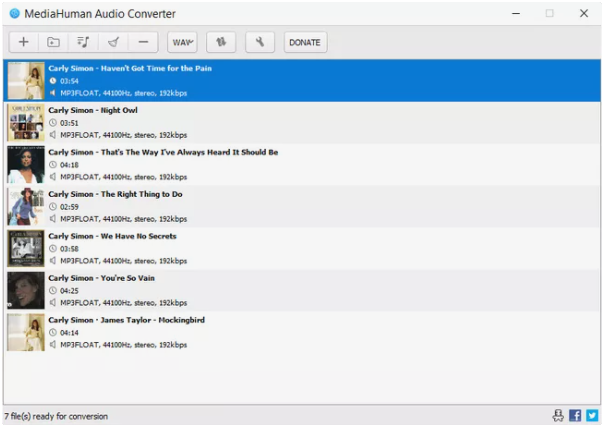Screen dimensions: 605x428
Task: Click the clock icon in the You're So Vain row
Action: pos(53,291)
